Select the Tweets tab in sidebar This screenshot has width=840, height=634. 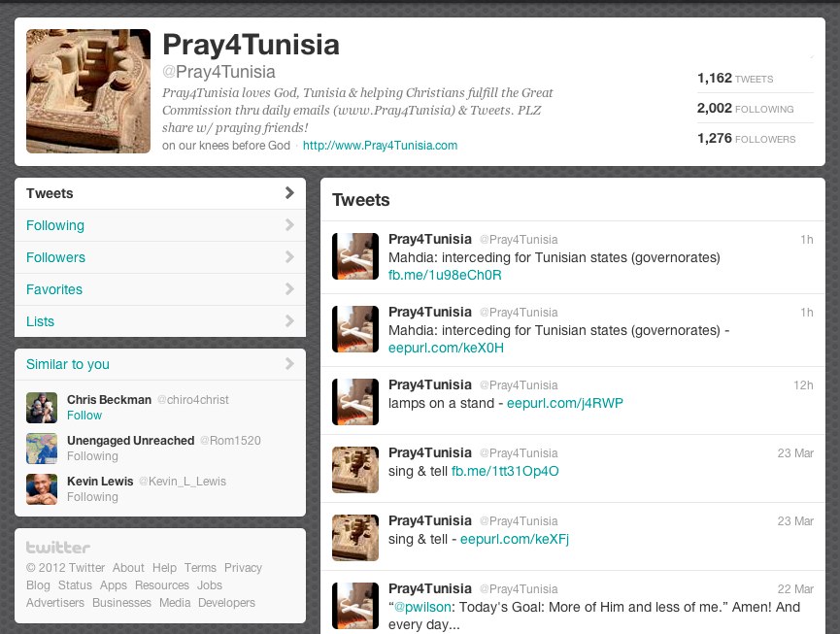(160, 193)
